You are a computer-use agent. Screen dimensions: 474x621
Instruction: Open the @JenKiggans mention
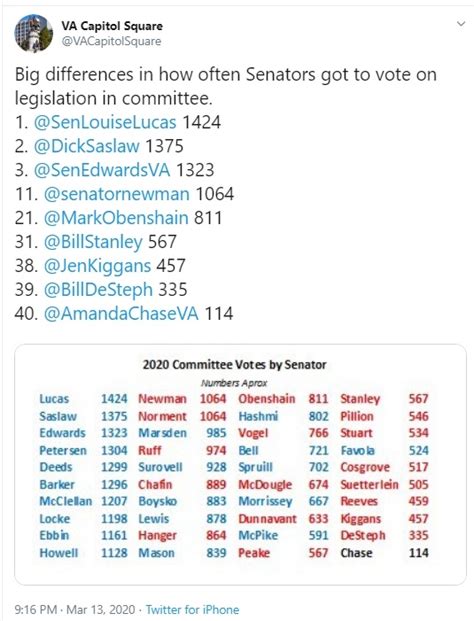[97, 266]
